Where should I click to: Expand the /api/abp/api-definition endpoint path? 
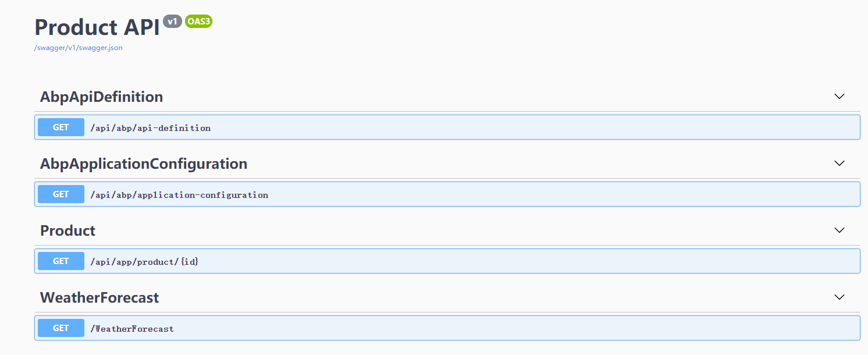[150, 128]
